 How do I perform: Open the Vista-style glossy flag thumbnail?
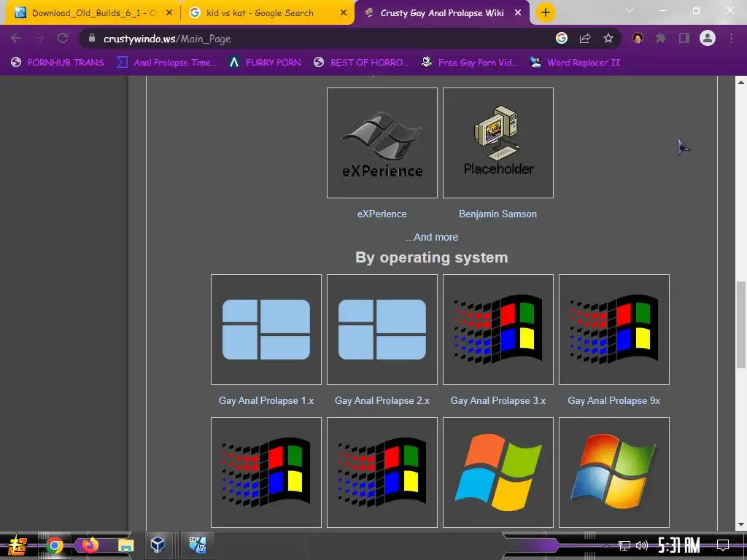614,472
